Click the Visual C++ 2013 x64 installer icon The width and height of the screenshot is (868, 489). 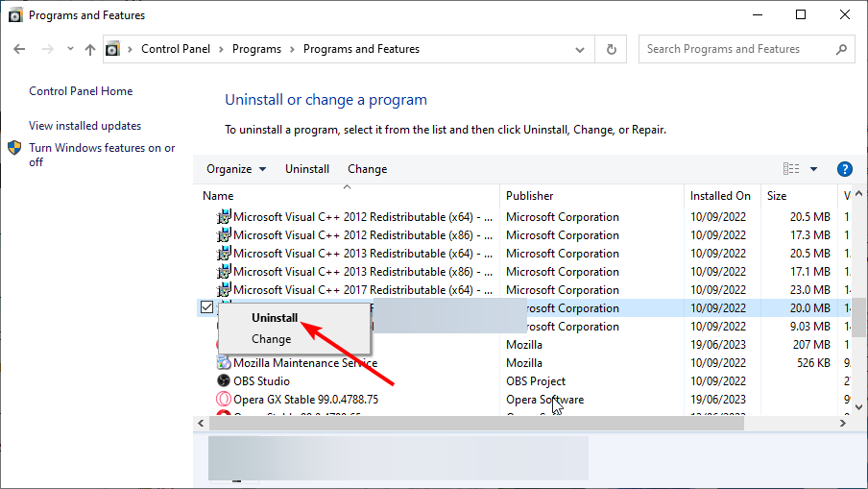pos(224,253)
